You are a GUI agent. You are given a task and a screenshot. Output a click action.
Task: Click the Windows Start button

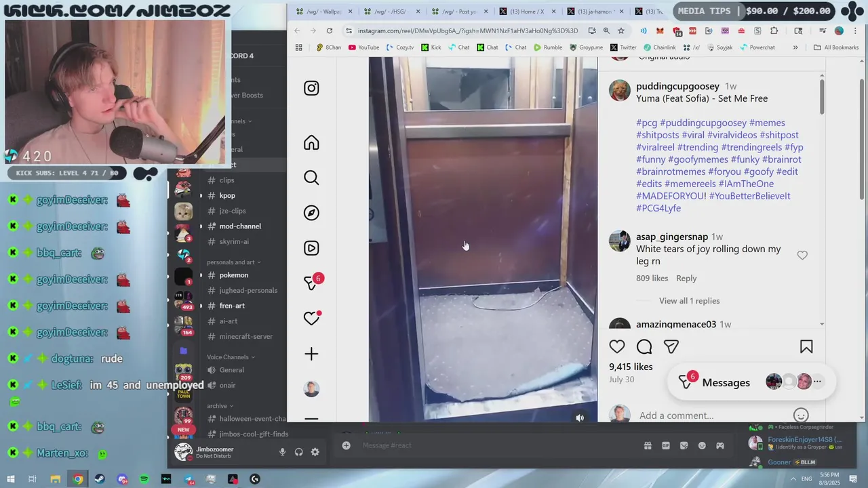click(x=10, y=479)
